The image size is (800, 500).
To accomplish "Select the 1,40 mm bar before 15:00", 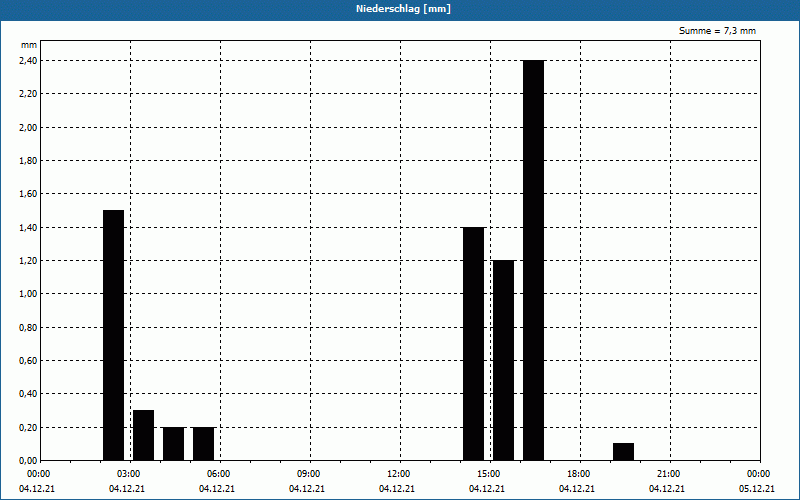I will 473,343.
